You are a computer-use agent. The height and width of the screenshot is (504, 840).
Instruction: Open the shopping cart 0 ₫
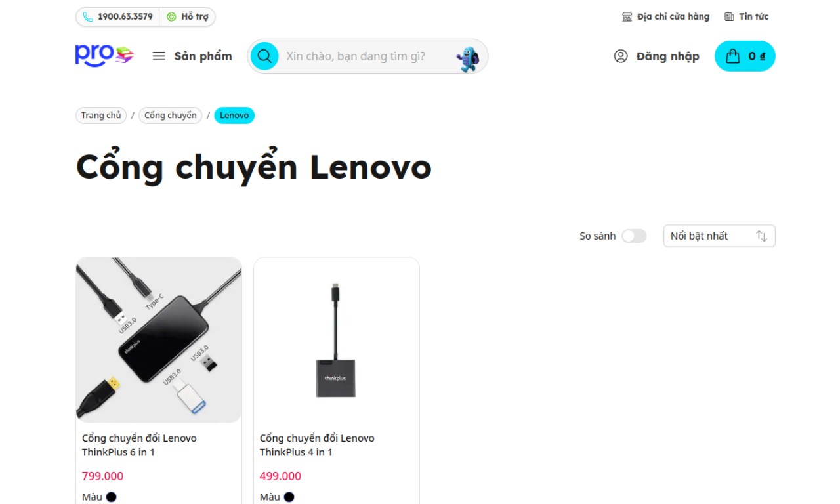745,56
